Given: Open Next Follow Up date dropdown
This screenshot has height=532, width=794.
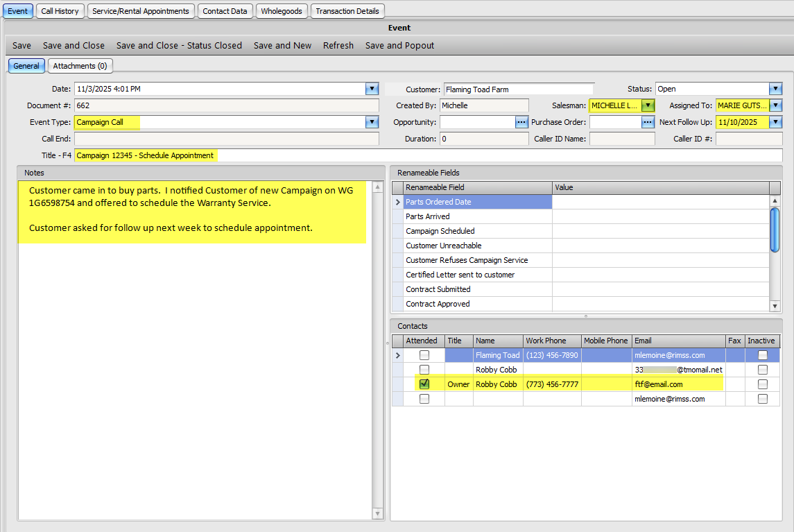Looking at the screenshot, I should tap(775, 122).
